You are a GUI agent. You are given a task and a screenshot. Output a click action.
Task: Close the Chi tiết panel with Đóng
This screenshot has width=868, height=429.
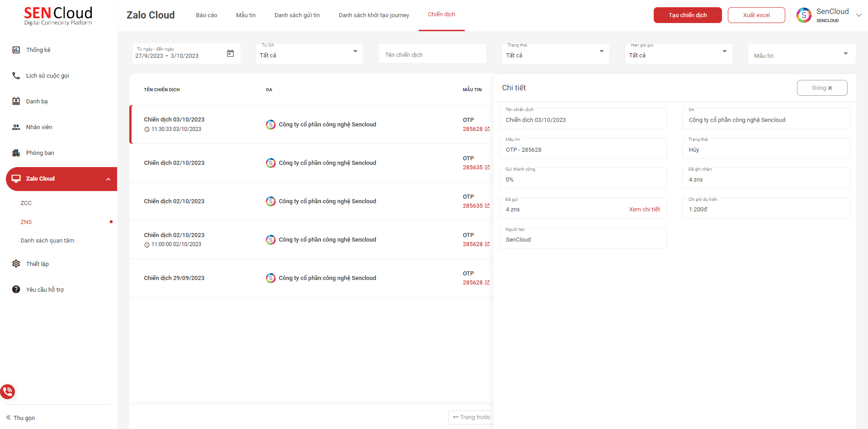click(821, 88)
